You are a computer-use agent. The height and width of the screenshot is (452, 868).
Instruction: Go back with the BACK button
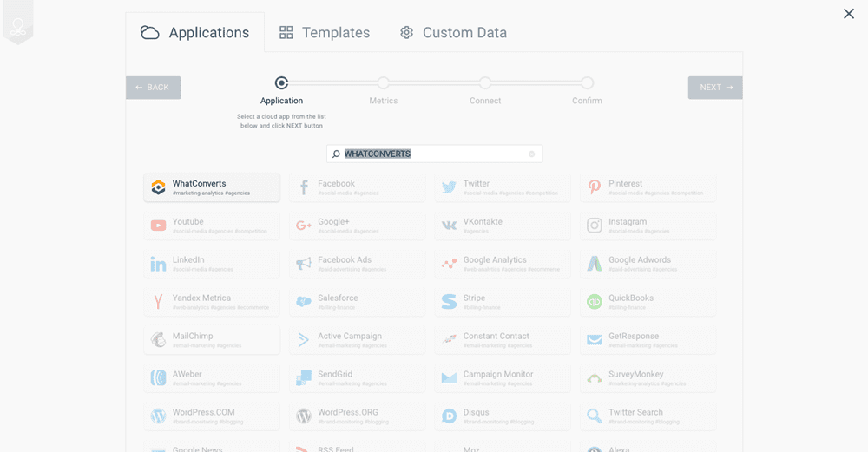pos(154,88)
